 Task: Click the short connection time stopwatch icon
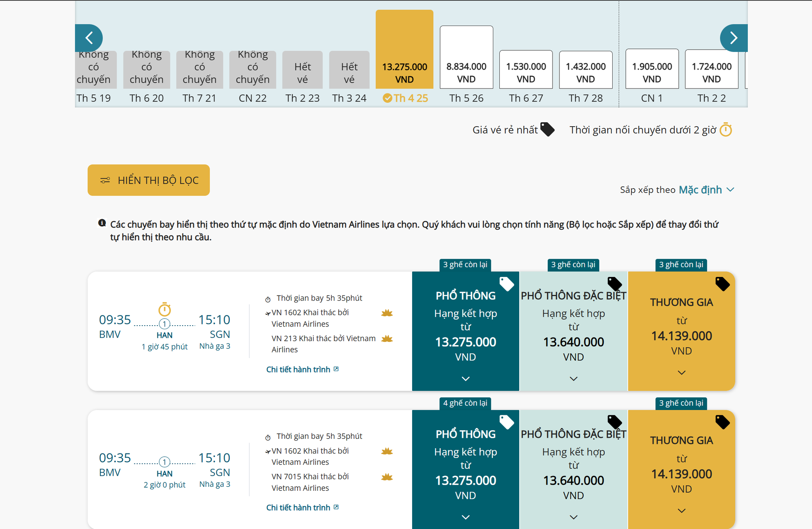[726, 130]
